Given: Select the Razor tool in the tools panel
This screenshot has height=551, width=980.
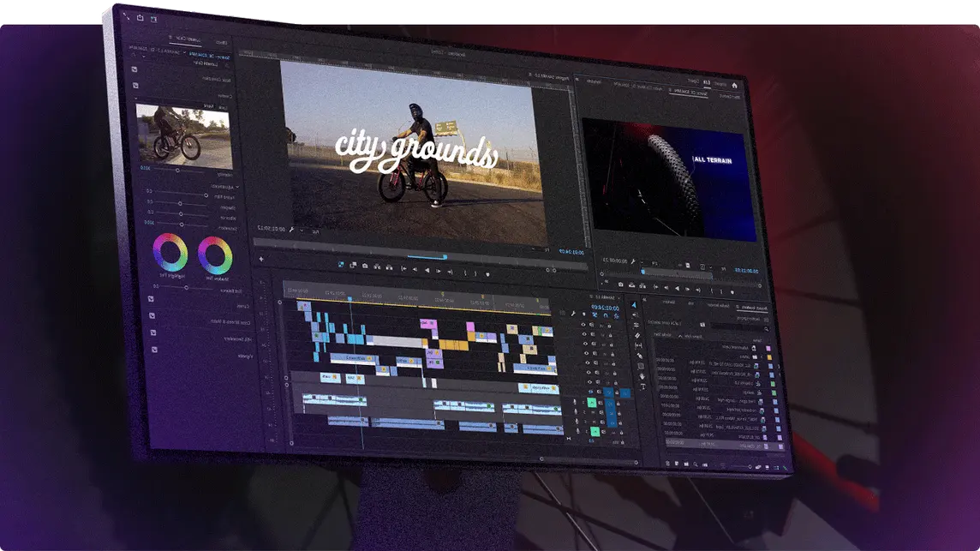Looking at the screenshot, I should [637, 334].
